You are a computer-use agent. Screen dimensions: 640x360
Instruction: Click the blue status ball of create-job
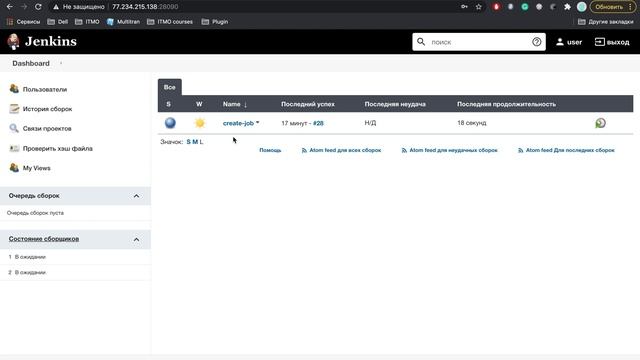170,123
